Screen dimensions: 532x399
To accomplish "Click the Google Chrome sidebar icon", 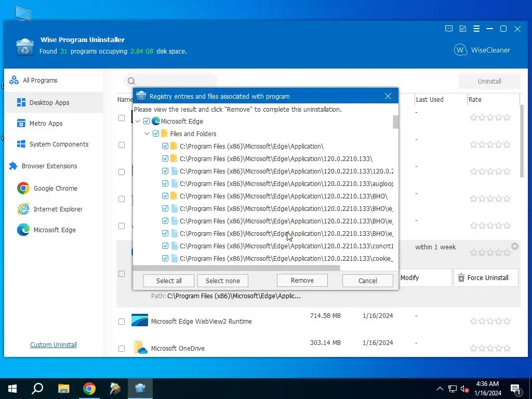I will pyautogui.click(x=23, y=188).
